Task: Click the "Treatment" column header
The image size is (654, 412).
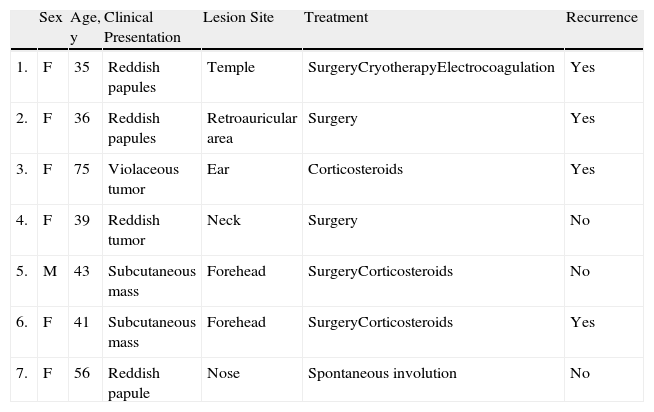Action: (x=336, y=18)
